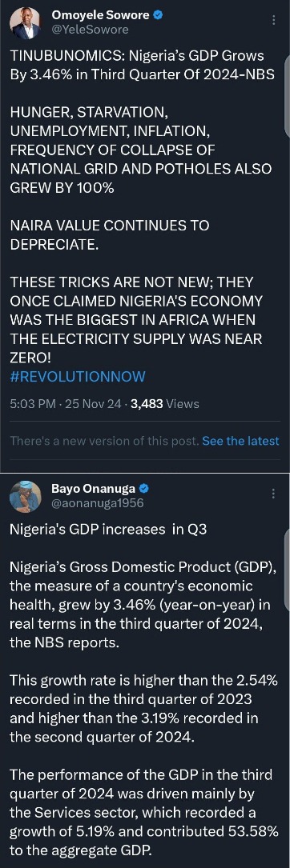Click verified badge beside Bayo Onanuga
The width and height of the screenshot is (290, 868).
coord(143,489)
